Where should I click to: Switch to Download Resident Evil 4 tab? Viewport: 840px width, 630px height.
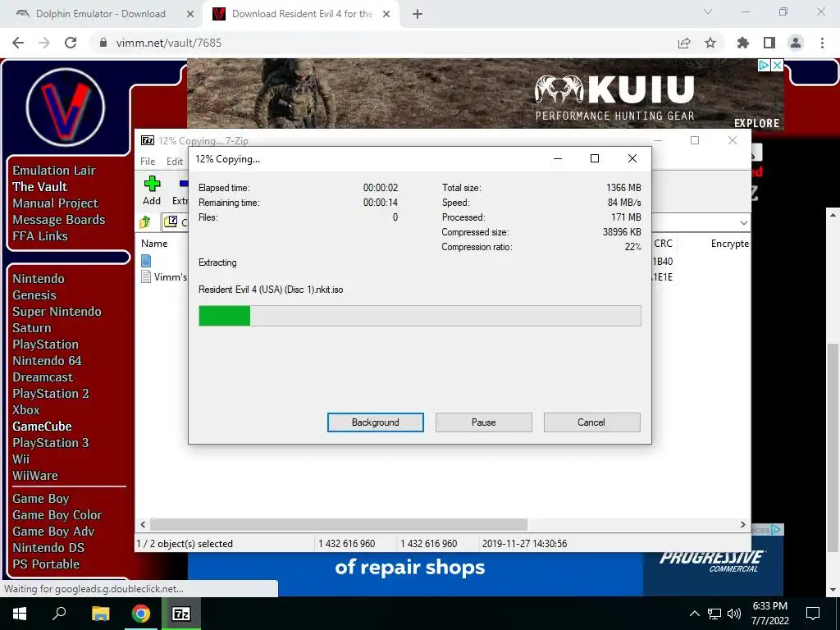coord(302,14)
